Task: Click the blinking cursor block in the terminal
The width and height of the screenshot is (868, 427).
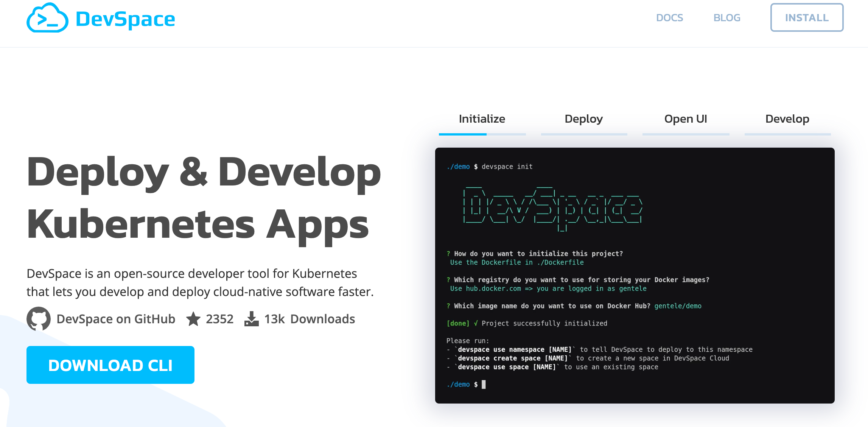Action: tap(484, 384)
